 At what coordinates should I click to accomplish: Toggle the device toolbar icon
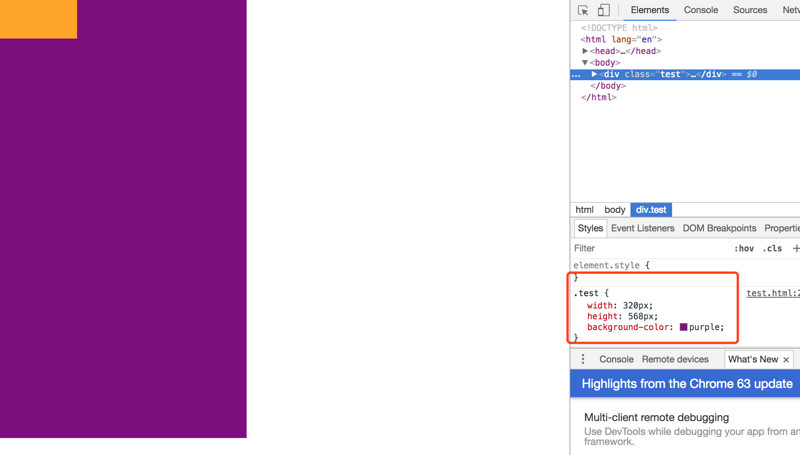tap(604, 10)
